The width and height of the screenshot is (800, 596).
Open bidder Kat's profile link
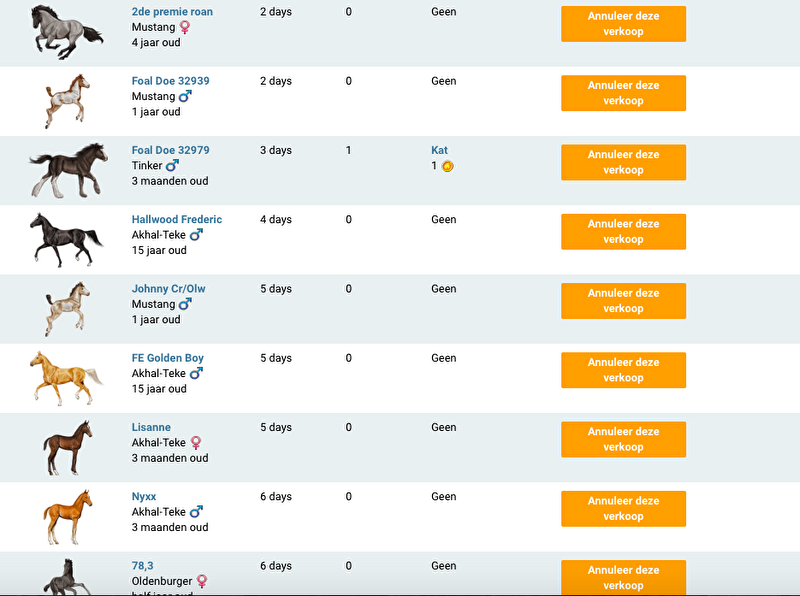click(x=439, y=150)
